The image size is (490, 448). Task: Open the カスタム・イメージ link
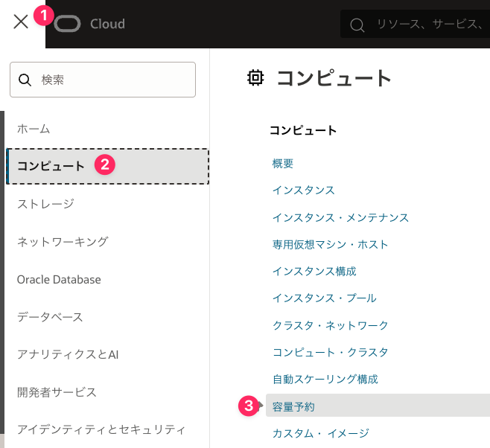click(321, 433)
